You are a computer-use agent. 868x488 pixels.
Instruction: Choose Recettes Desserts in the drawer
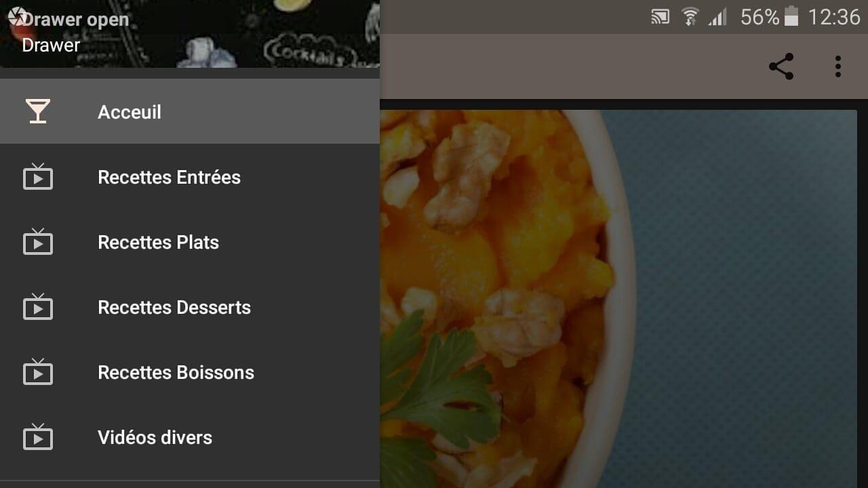click(x=190, y=306)
